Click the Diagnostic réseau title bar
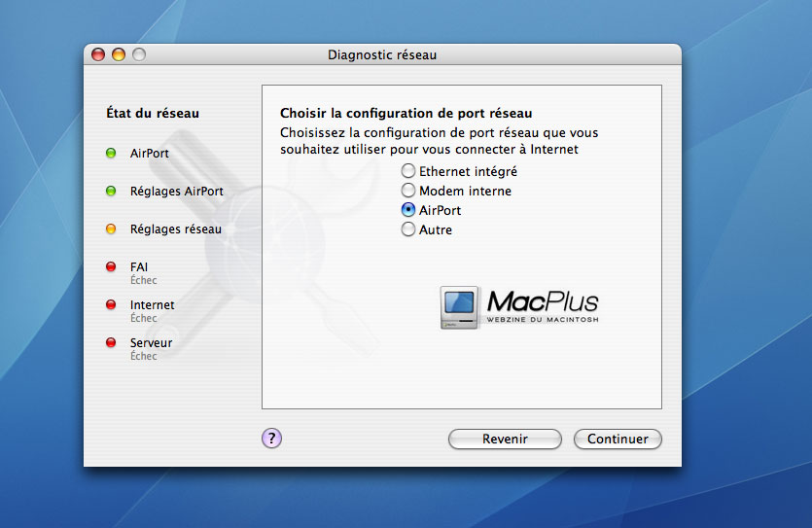 [x=382, y=54]
